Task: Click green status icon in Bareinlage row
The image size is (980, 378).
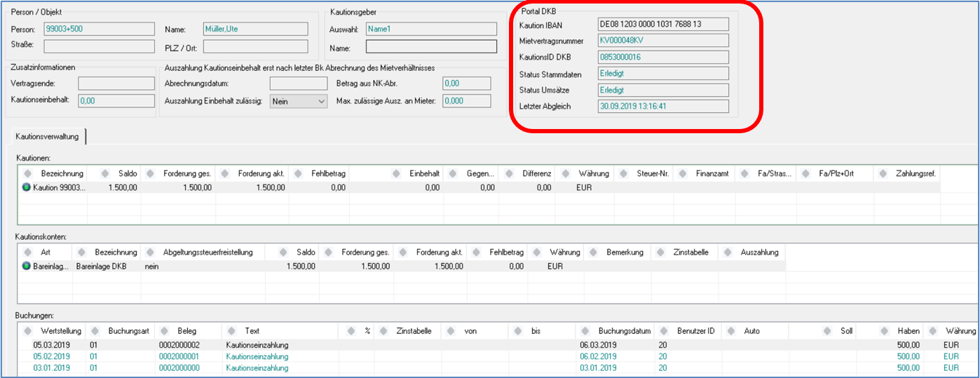Action: tap(27, 266)
